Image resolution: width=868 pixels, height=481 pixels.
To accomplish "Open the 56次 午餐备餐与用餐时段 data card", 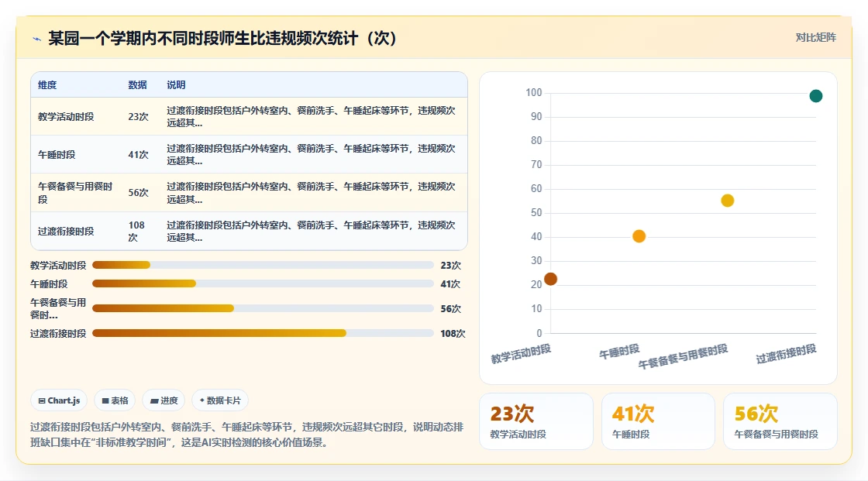I will click(780, 421).
